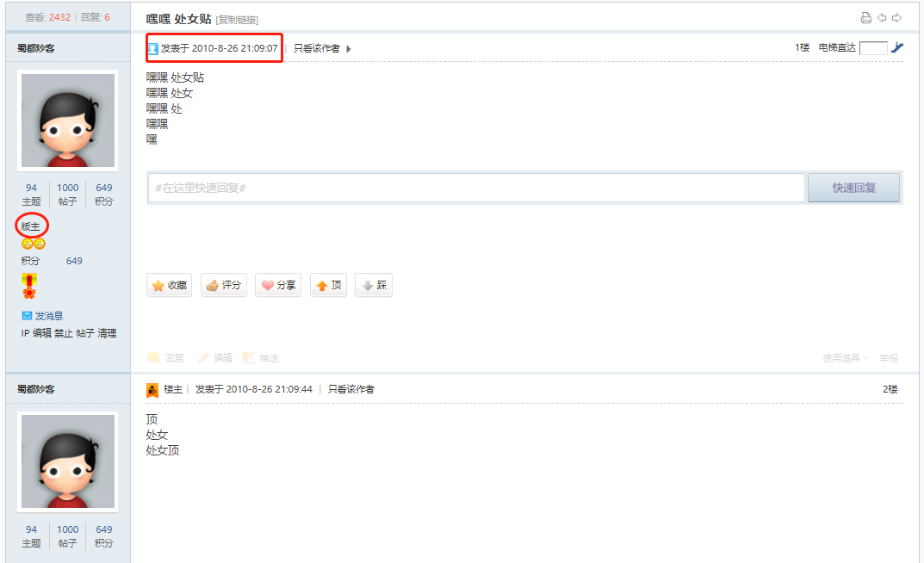The height and width of the screenshot is (563, 924).
Task: Expand the arrow next to 只看该作者
Action: click(348, 49)
